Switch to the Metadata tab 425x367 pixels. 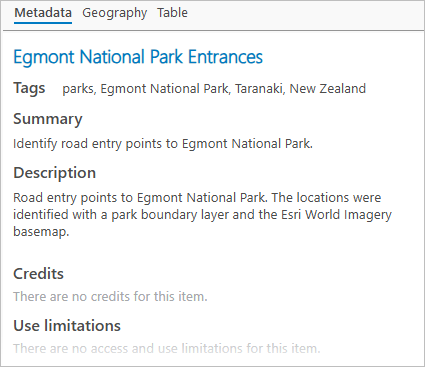[x=43, y=13]
